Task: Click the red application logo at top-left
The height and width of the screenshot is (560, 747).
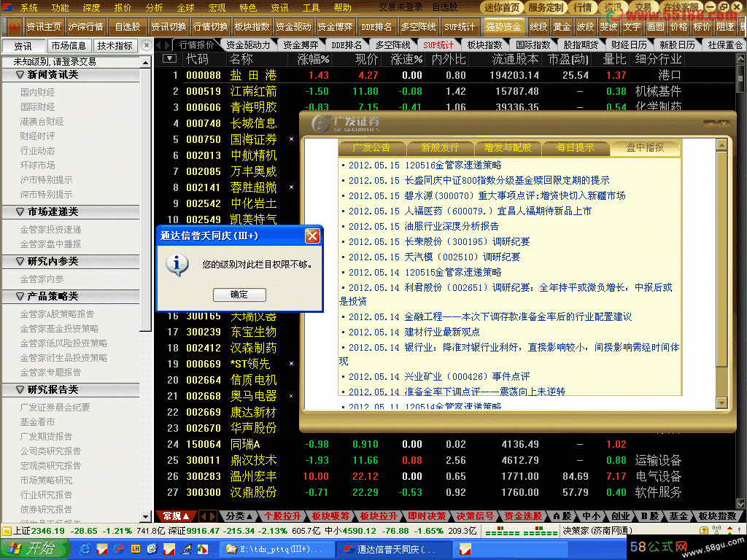Action: (7, 7)
